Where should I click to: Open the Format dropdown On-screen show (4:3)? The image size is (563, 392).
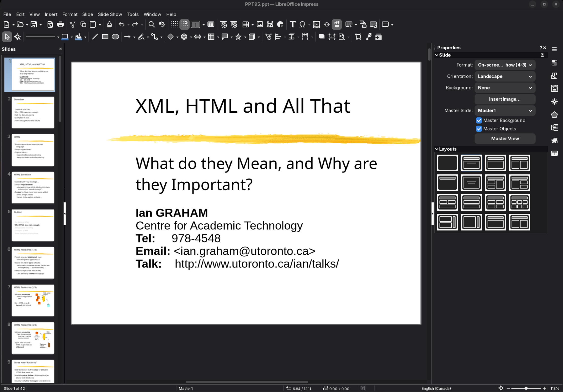tap(505, 65)
